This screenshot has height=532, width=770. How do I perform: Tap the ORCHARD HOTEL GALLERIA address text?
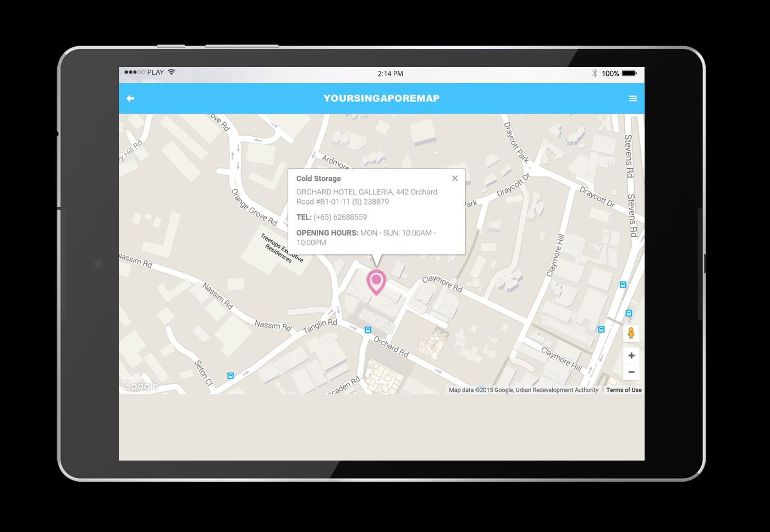pos(367,197)
